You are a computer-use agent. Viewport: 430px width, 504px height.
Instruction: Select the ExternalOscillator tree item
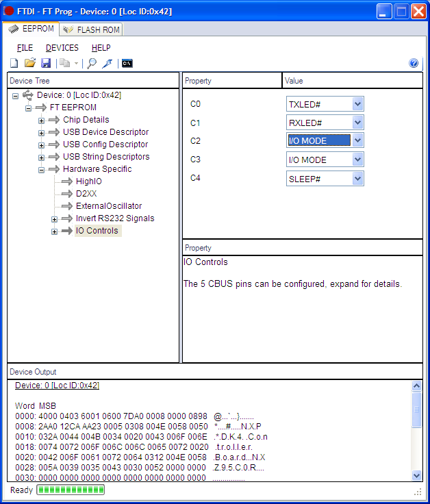[109, 205]
